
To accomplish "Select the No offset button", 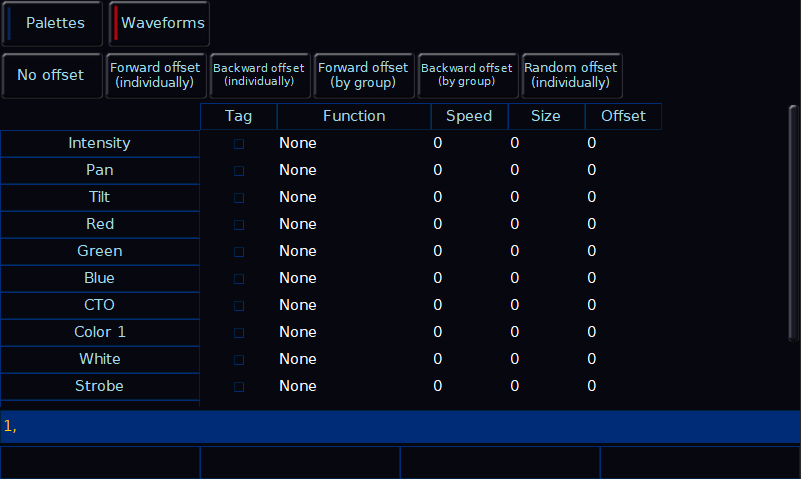I will point(52,76).
